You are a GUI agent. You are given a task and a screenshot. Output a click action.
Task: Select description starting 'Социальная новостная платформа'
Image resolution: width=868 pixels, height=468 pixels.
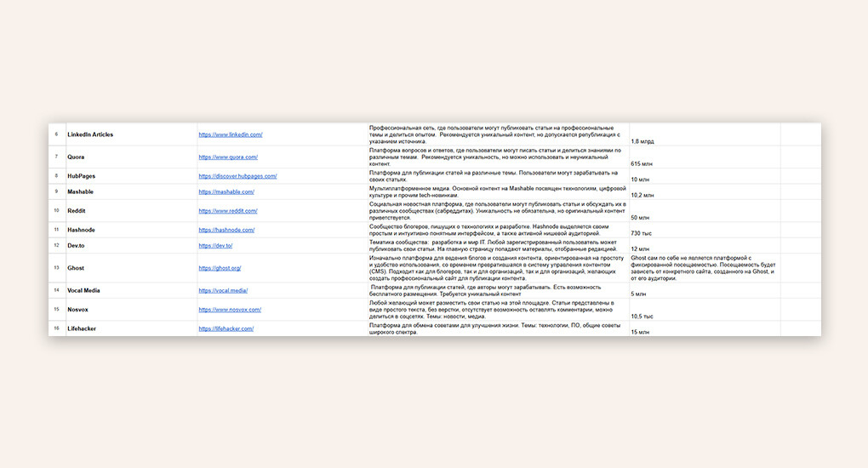pyautogui.click(x=498, y=211)
